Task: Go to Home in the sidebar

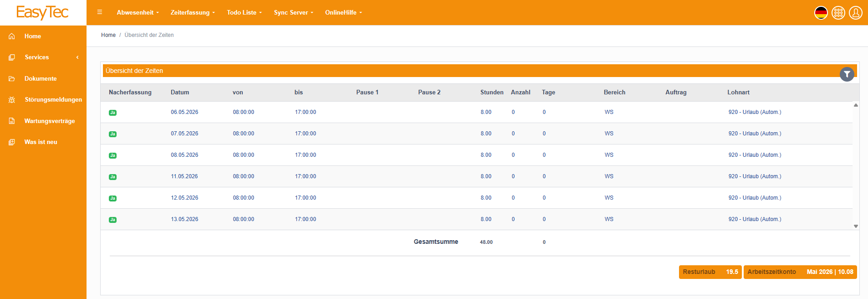Action: click(x=33, y=36)
